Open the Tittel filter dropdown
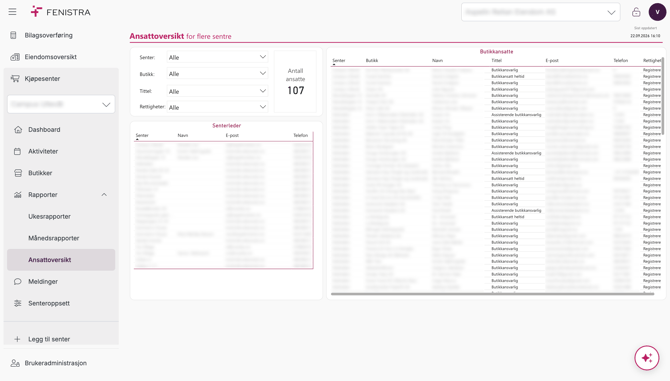The image size is (670, 381). point(217,91)
